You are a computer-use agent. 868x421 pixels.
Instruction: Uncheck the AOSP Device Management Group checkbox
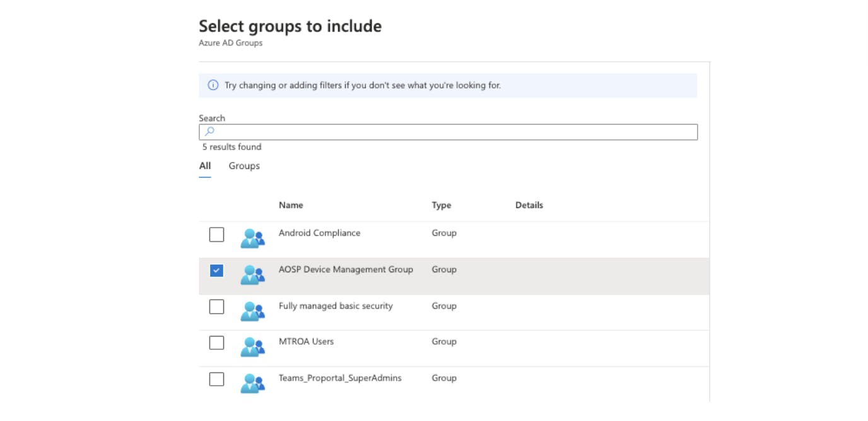coord(216,270)
